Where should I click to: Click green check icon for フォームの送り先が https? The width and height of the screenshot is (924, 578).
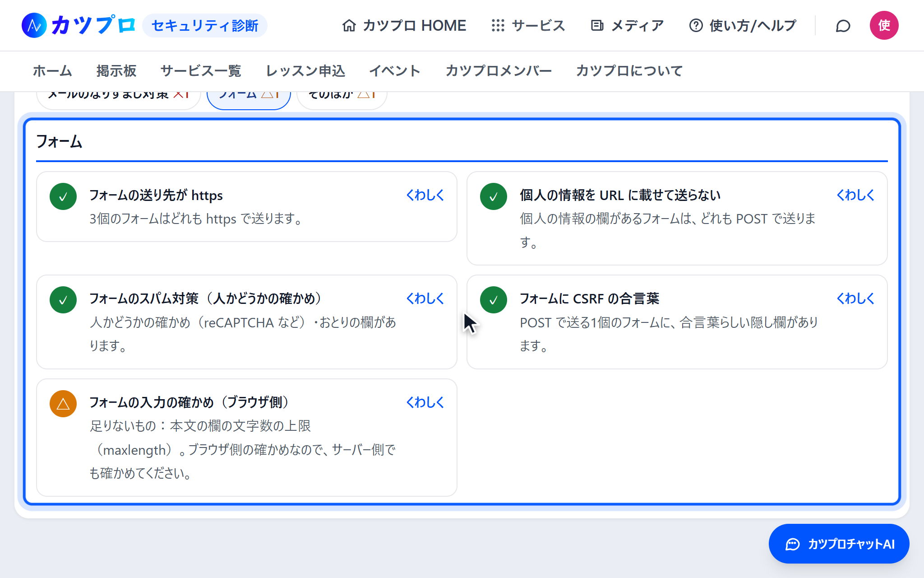coord(63,196)
